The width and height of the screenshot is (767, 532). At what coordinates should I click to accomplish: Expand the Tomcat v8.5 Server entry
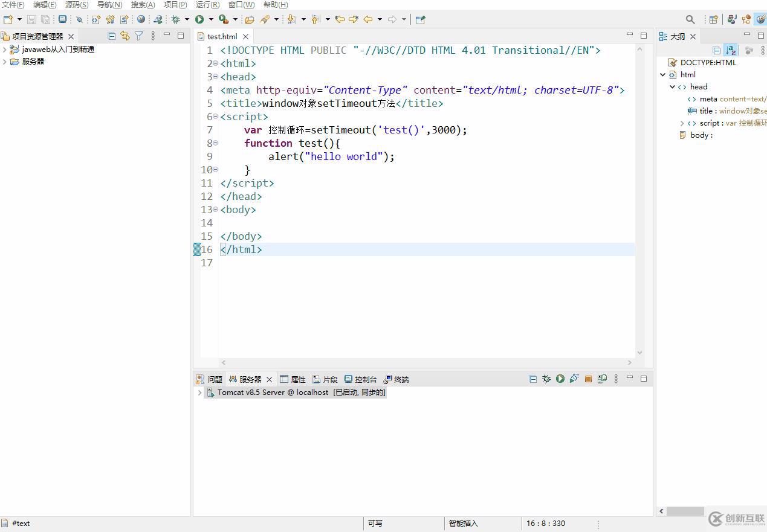[199, 393]
